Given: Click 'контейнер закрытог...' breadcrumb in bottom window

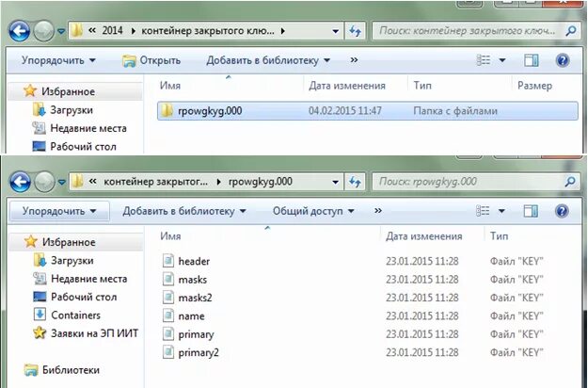Looking at the screenshot, I should click(x=155, y=182).
